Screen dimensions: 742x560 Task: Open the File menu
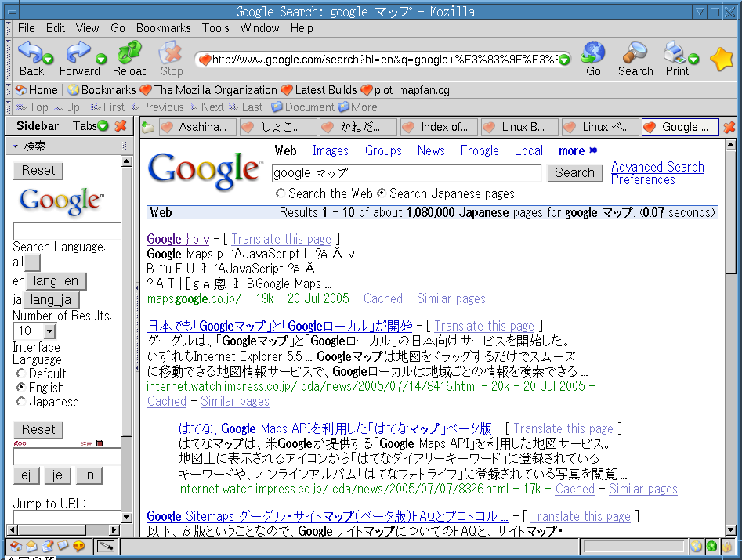(26, 28)
